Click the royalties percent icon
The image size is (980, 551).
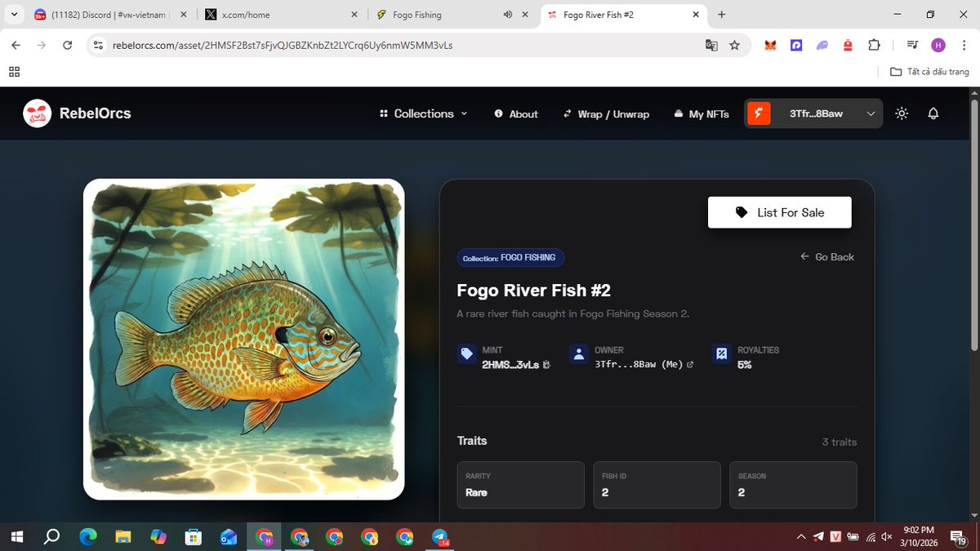click(x=722, y=354)
